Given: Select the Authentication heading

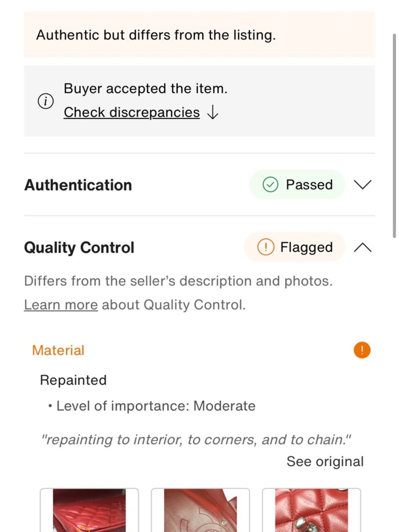Looking at the screenshot, I should point(78,185).
